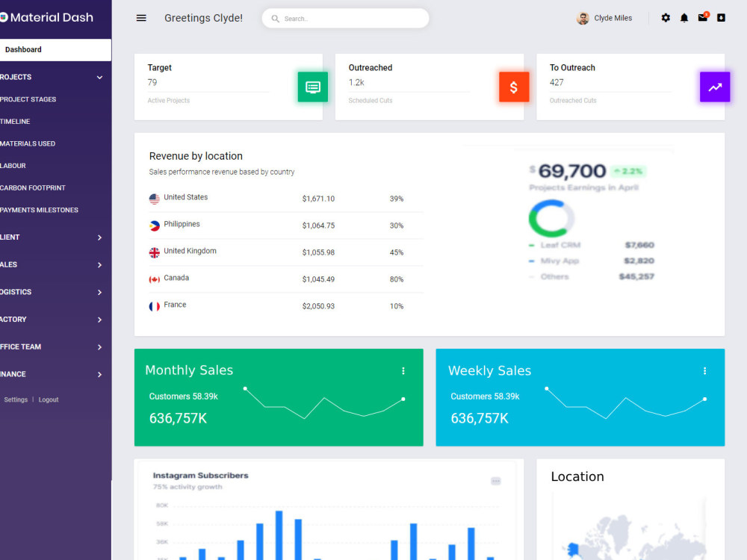This screenshot has width=747, height=560.
Task: Open Instagram Subscribers options menu
Action: coord(495,481)
